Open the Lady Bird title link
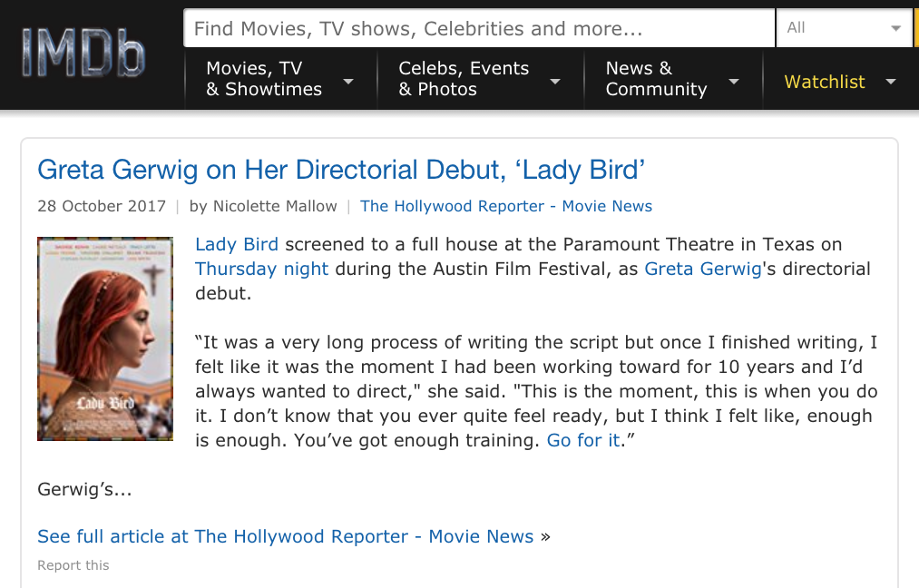 (237, 244)
